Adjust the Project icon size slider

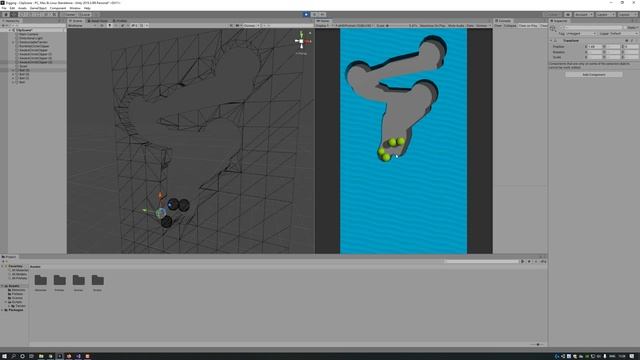[538, 344]
